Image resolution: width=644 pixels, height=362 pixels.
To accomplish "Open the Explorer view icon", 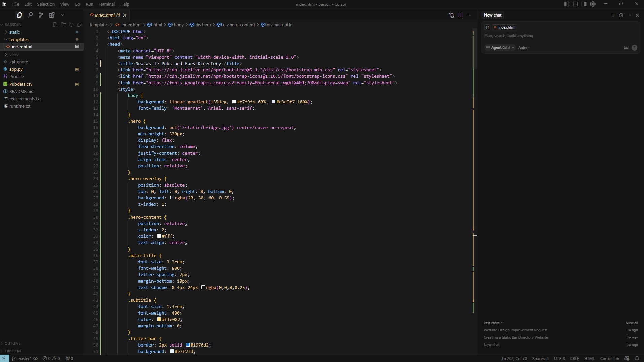I will pos(19,15).
